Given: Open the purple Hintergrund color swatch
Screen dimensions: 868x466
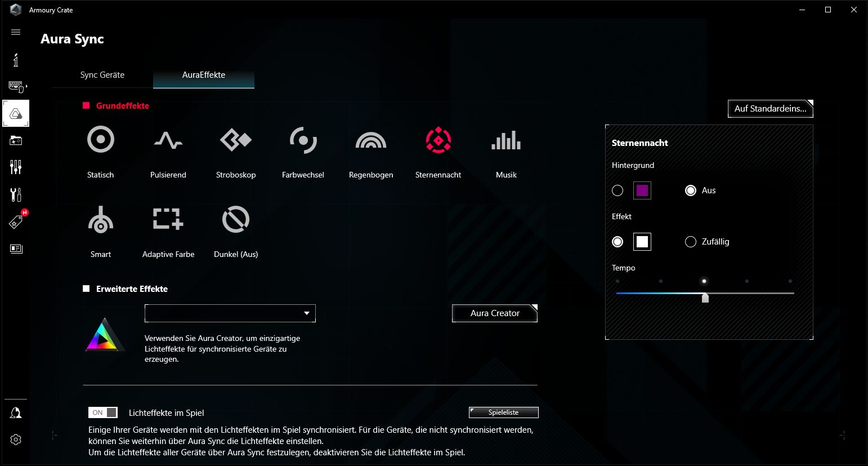Looking at the screenshot, I should [642, 190].
